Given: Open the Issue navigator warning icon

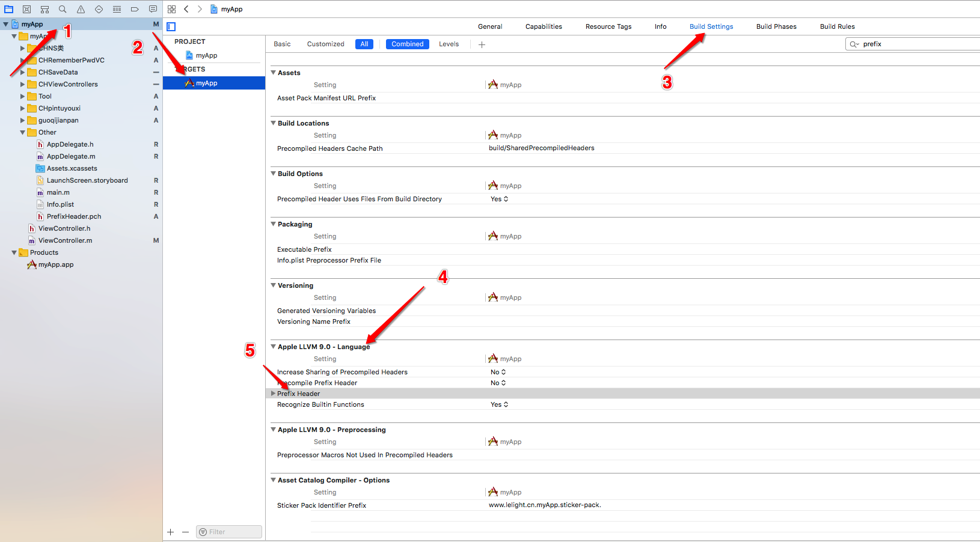Looking at the screenshot, I should click(81, 9).
